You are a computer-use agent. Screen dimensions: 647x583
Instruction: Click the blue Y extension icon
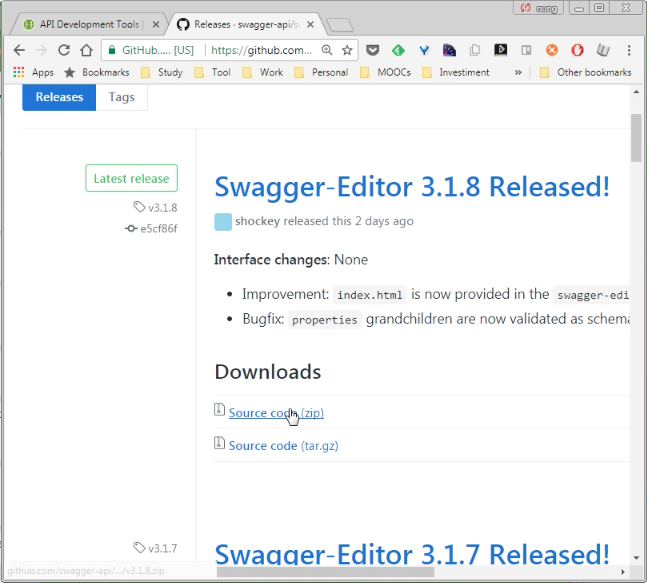(x=424, y=50)
